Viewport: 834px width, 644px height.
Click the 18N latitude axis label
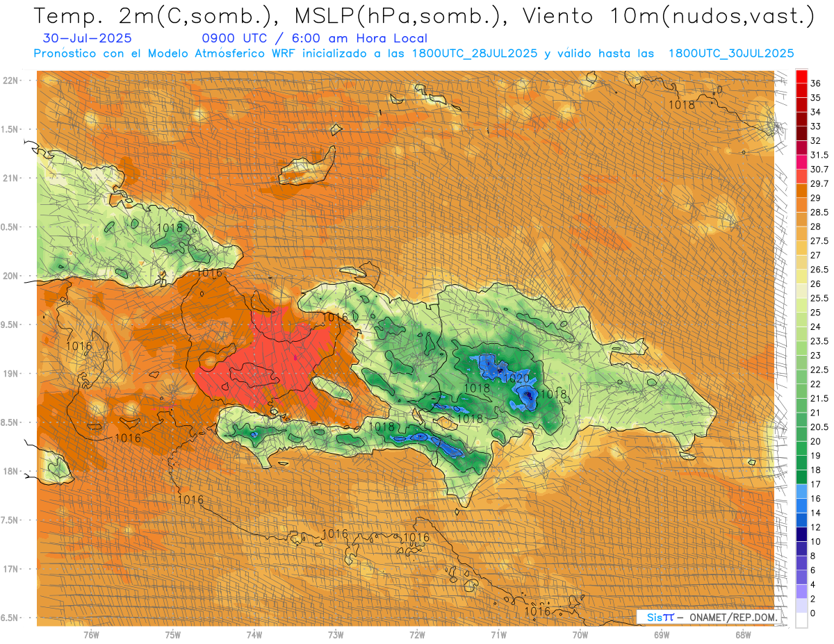tap(12, 471)
